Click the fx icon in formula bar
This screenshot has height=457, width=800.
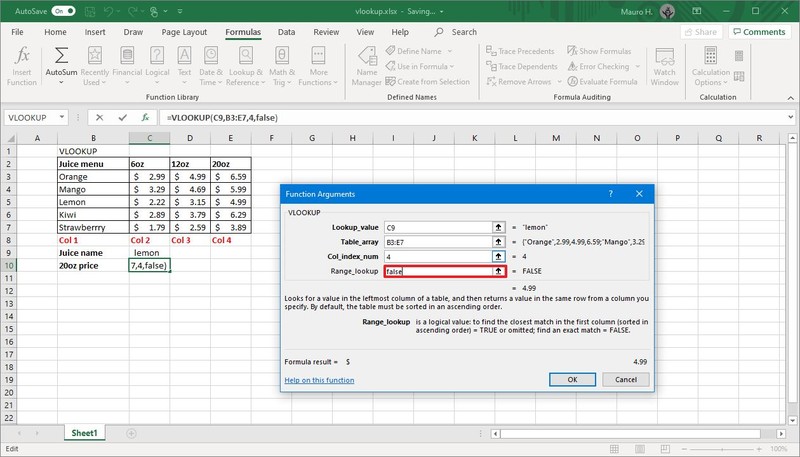(x=145, y=118)
